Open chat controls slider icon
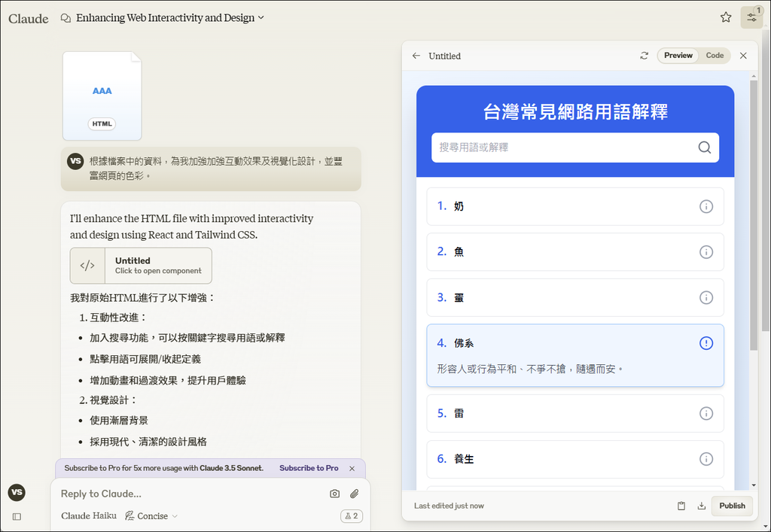 [751, 18]
